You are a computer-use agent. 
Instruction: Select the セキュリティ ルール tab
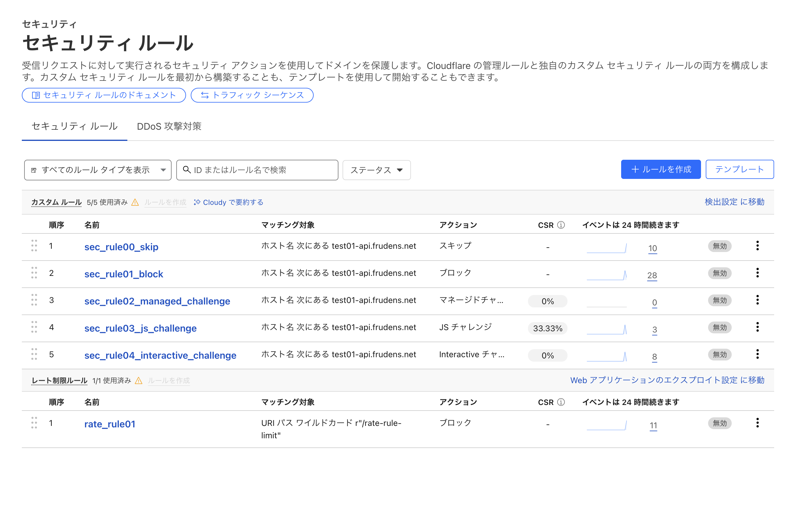pos(75,126)
